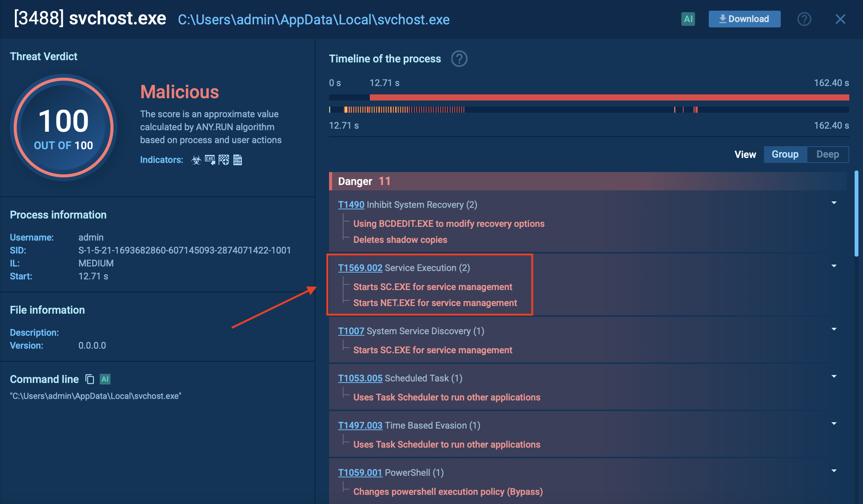Open the T1059.001 technique link
This screenshot has width=863, height=504.
coord(360,472)
